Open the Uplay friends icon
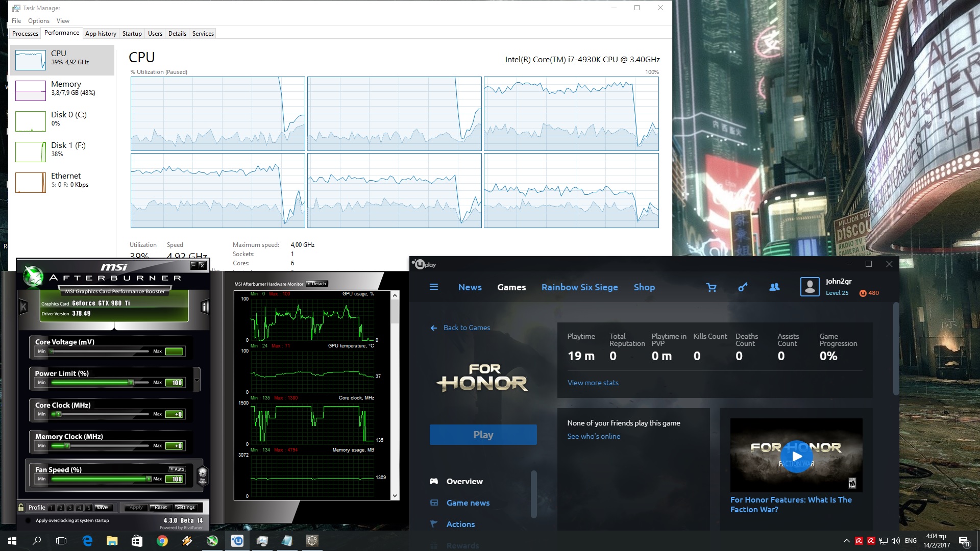 click(774, 287)
